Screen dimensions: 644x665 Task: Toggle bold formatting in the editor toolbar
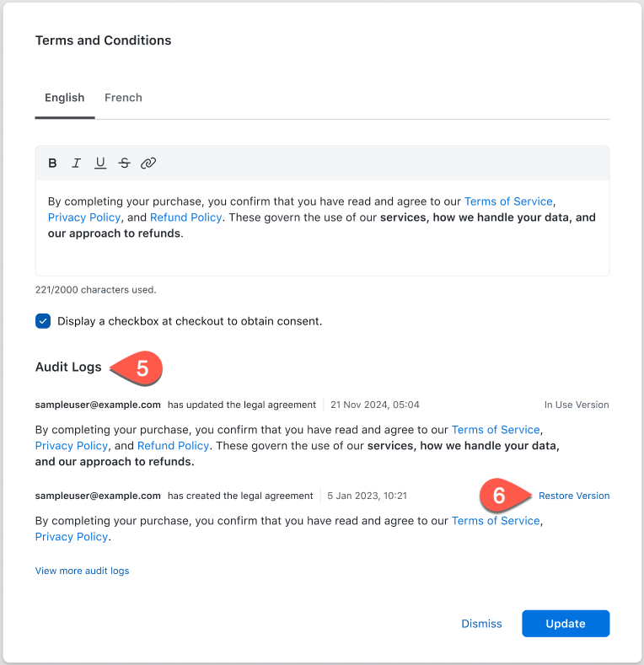(x=52, y=164)
